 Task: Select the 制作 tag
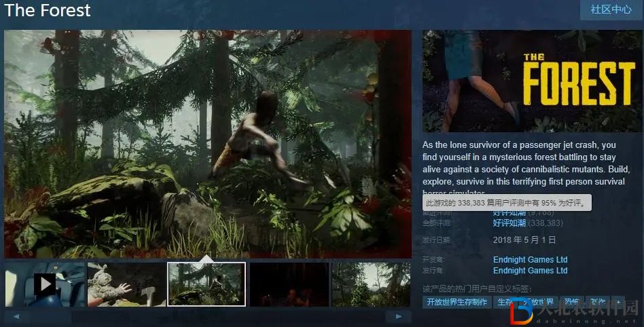(598, 302)
